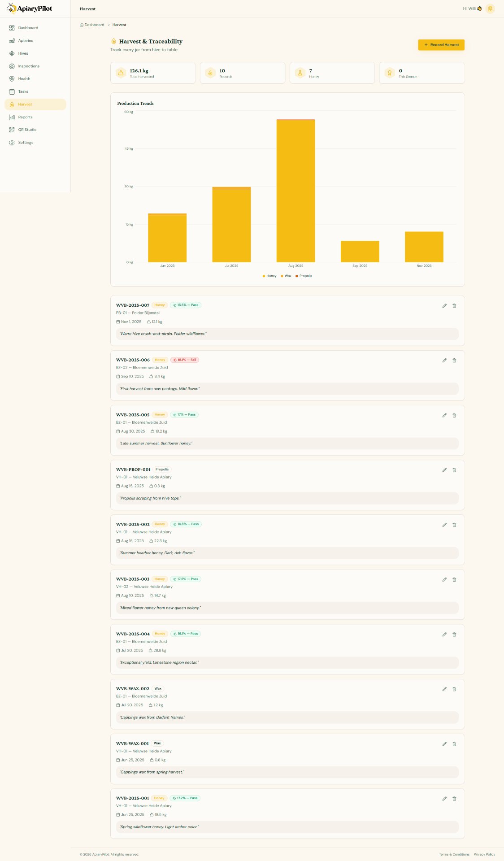Delete harvest record WVB-2025-006

click(x=454, y=361)
